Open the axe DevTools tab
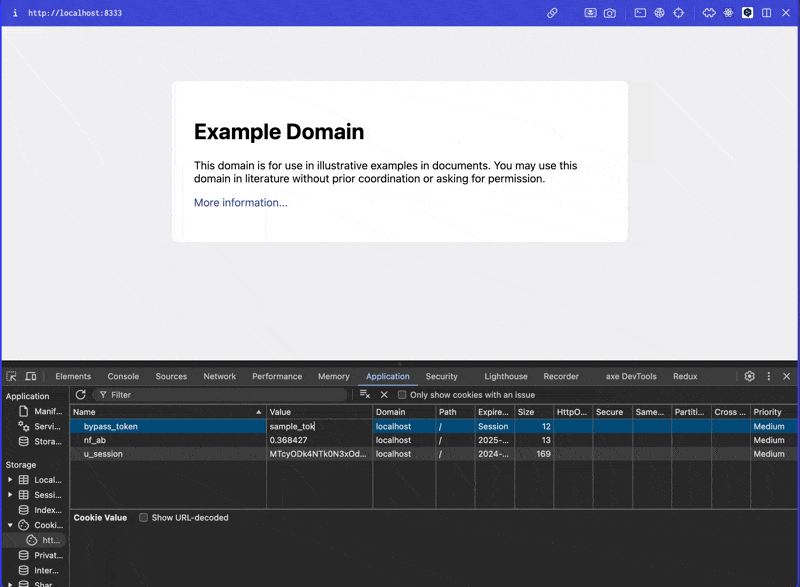 [631, 376]
